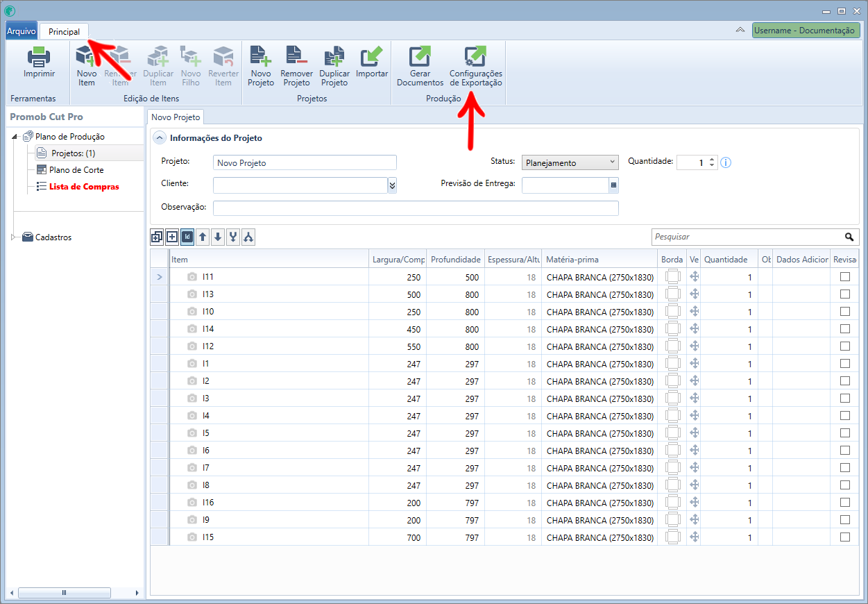Collapse the Informações do Projeto section
This screenshot has width=868, height=604.
click(x=160, y=137)
